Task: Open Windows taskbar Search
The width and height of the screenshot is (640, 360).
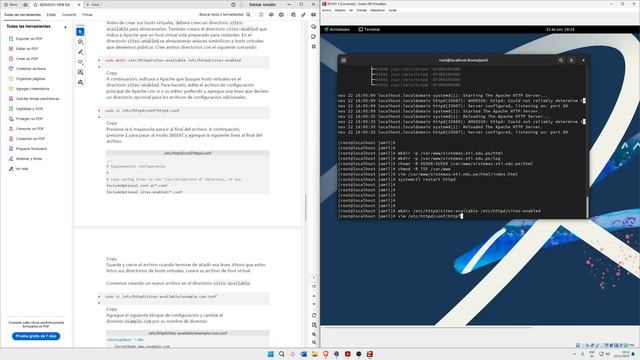Action: pyautogui.click(x=282, y=354)
